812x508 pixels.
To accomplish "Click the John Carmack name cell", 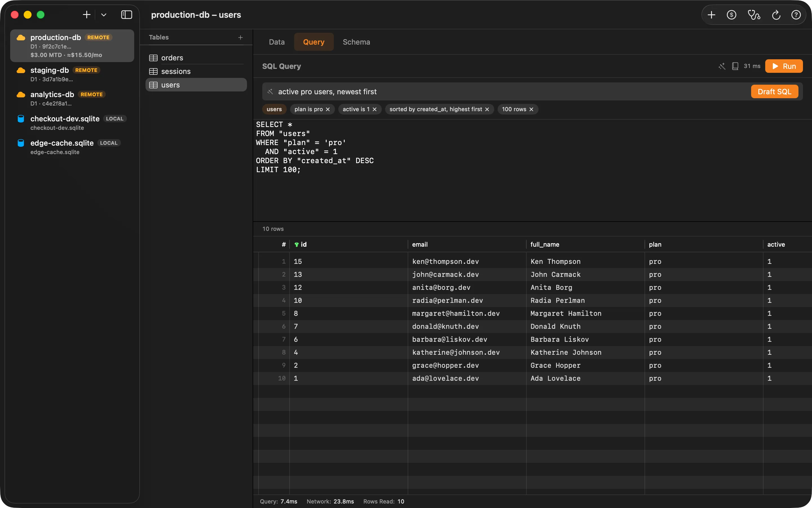I will coord(585,275).
